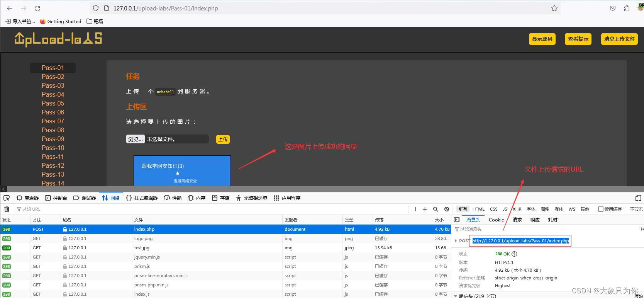
Task: Add a new request with plus icon
Action: (x=425, y=209)
